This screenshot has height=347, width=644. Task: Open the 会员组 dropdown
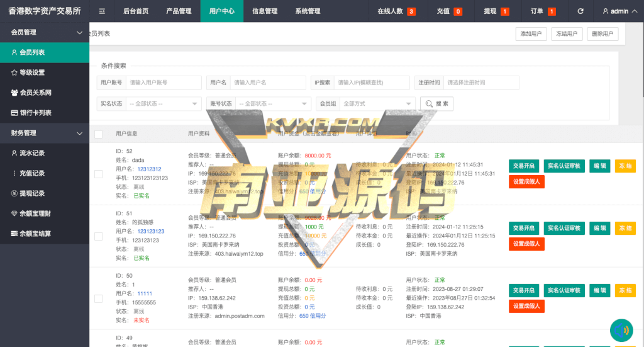click(377, 104)
